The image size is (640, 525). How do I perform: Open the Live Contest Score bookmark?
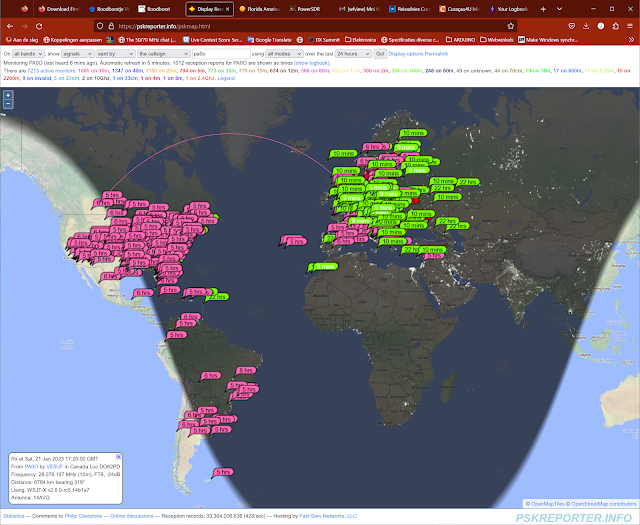[x=212, y=40]
